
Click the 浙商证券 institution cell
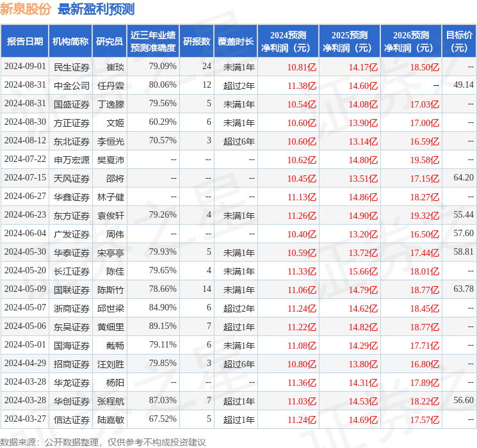point(72,308)
